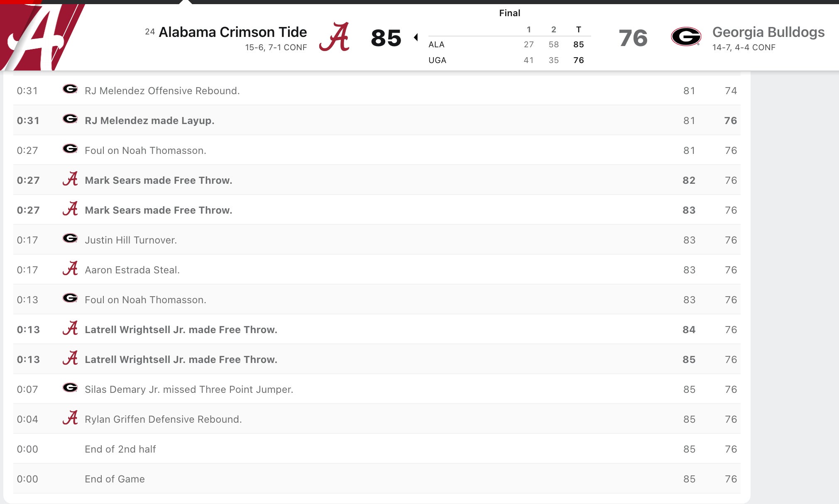Click Alabama's final score of 85
The height and width of the screenshot is (504, 839).
pos(386,38)
